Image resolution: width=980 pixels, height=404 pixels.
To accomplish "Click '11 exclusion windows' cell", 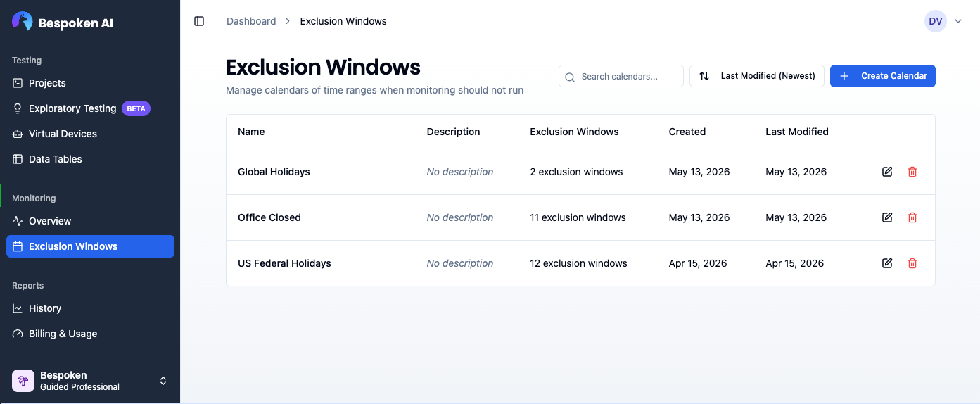I will click(x=578, y=217).
